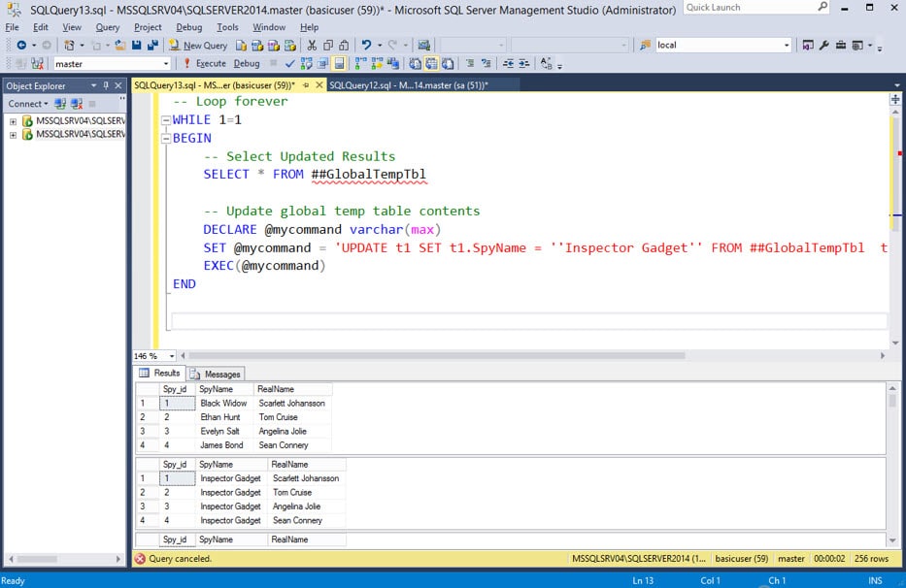Click the Change Connection icon

click(38, 63)
